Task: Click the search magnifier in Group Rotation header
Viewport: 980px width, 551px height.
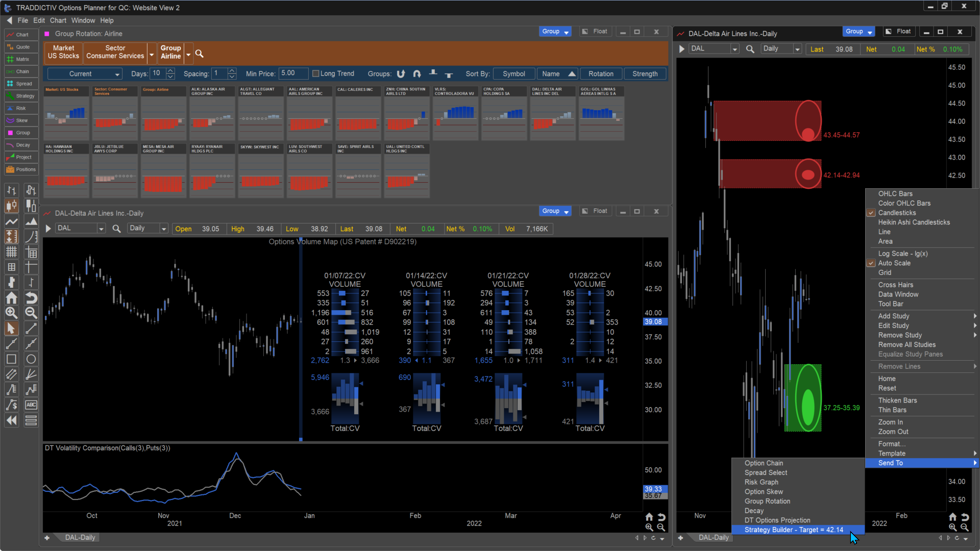Action: [x=200, y=54]
